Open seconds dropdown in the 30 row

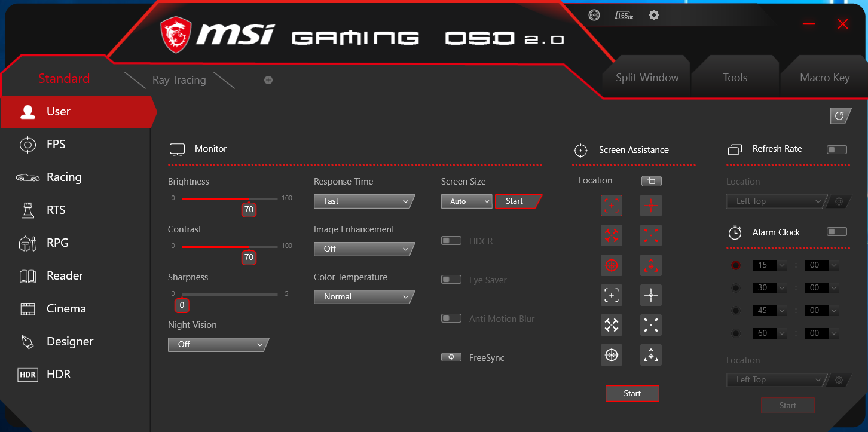(x=821, y=288)
